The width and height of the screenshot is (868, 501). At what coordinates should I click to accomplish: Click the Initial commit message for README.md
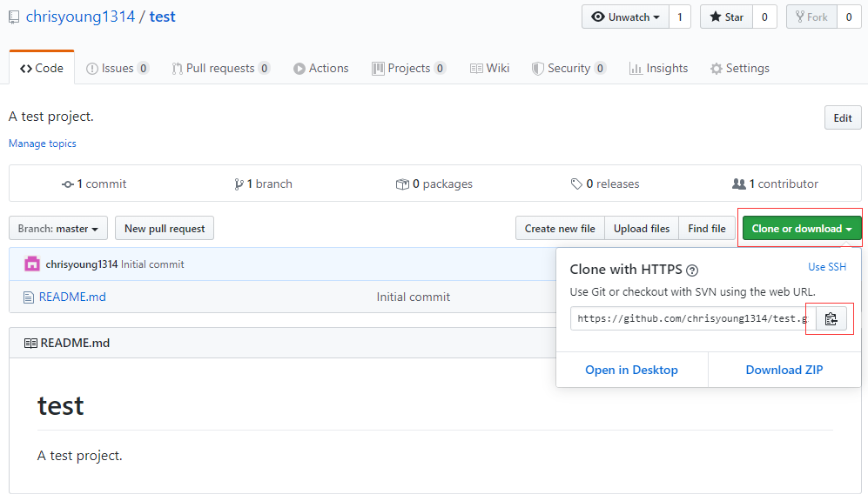[414, 297]
